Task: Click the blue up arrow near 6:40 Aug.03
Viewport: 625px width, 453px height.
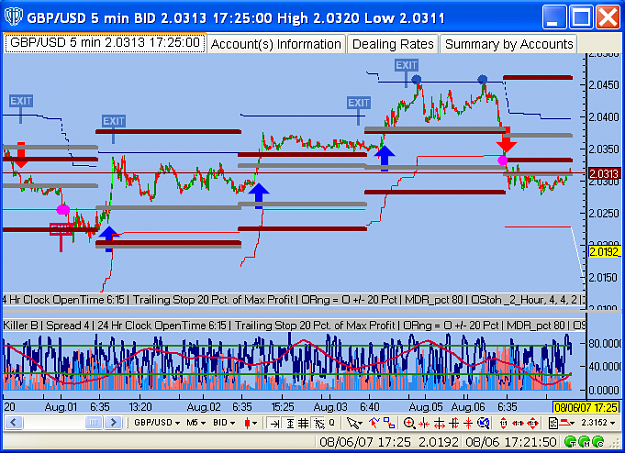Action: coord(385,159)
